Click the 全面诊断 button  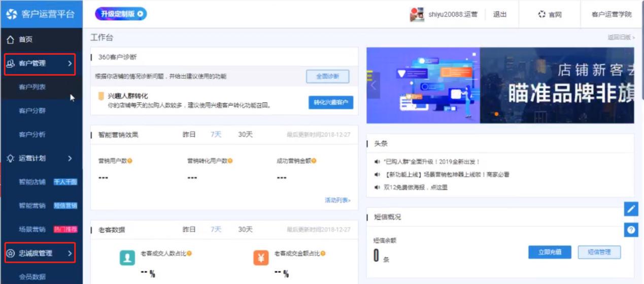tap(327, 77)
